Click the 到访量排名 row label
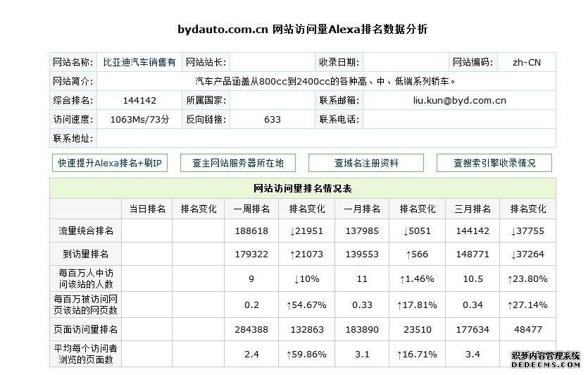 [85, 254]
